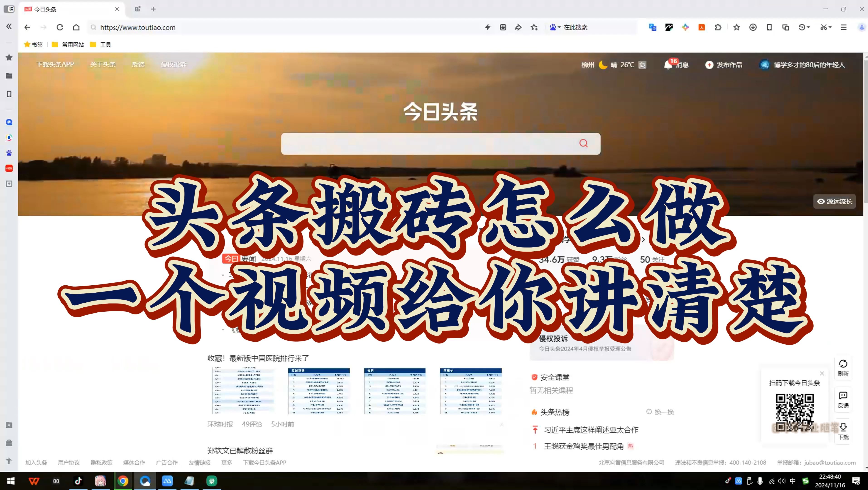868x490 pixels.
Task: Go to browser home page icon
Action: coord(76,27)
